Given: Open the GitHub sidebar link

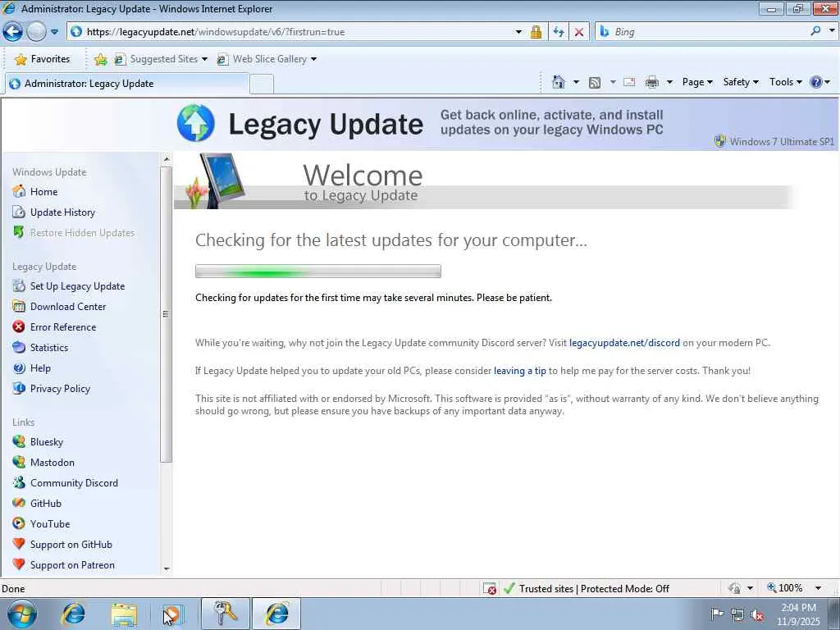Looking at the screenshot, I should (37, 503).
